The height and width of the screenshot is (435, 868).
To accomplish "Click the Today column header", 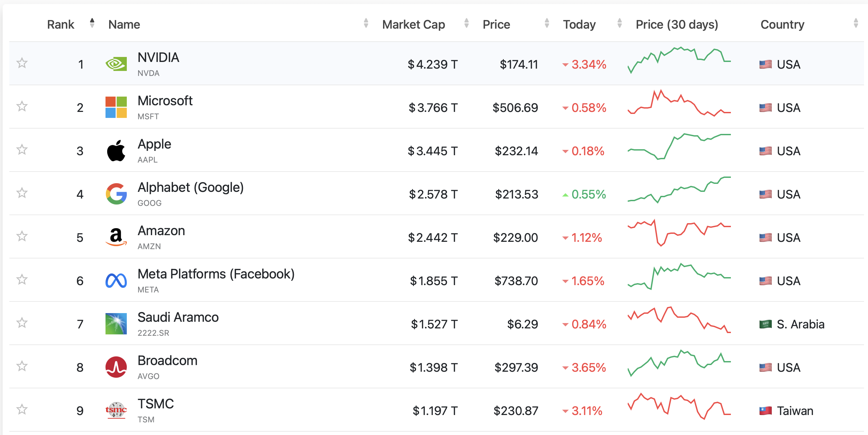I will pyautogui.click(x=579, y=25).
